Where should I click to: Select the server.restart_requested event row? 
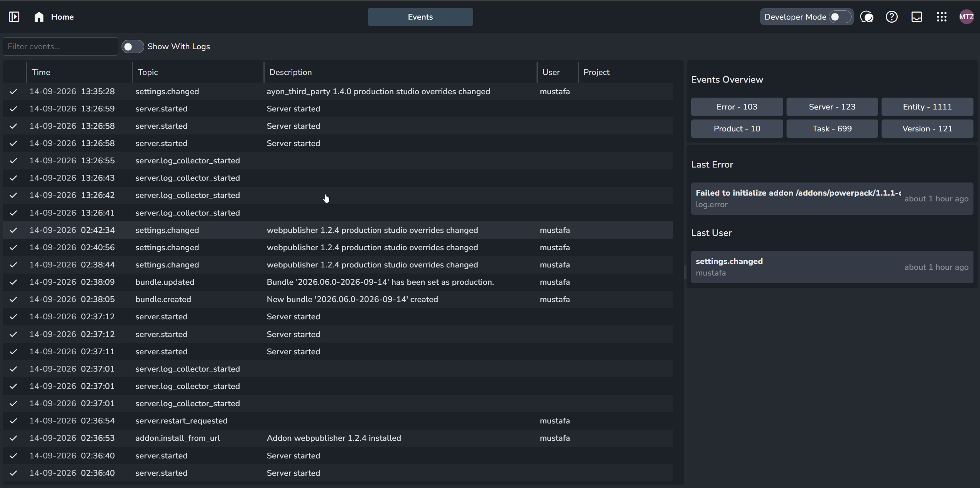pyautogui.click(x=338, y=421)
